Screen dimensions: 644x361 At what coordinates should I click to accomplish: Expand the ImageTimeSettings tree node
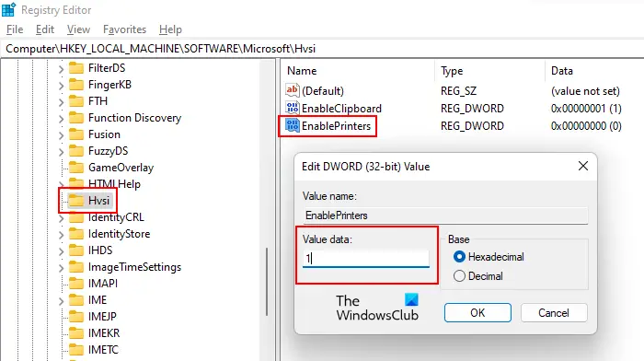coord(61,268)
